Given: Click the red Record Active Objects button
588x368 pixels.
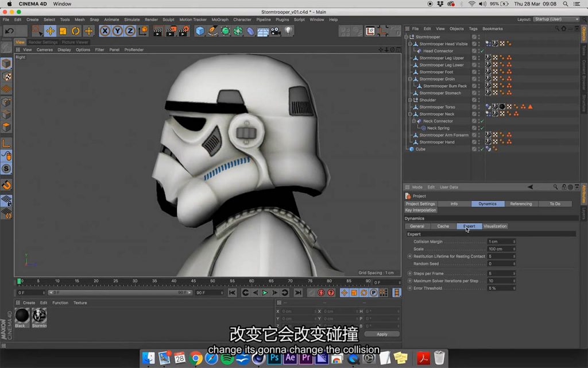Looking at the screenshot, I should 321,293.
